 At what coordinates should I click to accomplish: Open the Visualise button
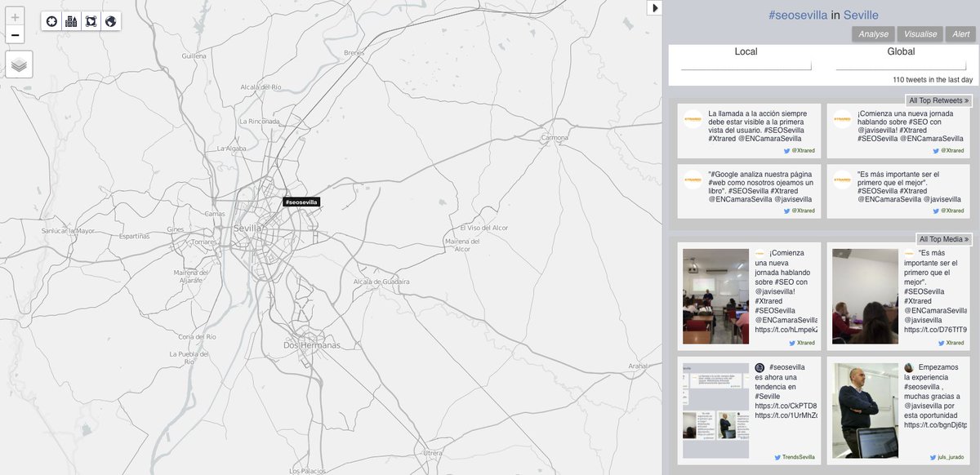(x=920, y=34)
